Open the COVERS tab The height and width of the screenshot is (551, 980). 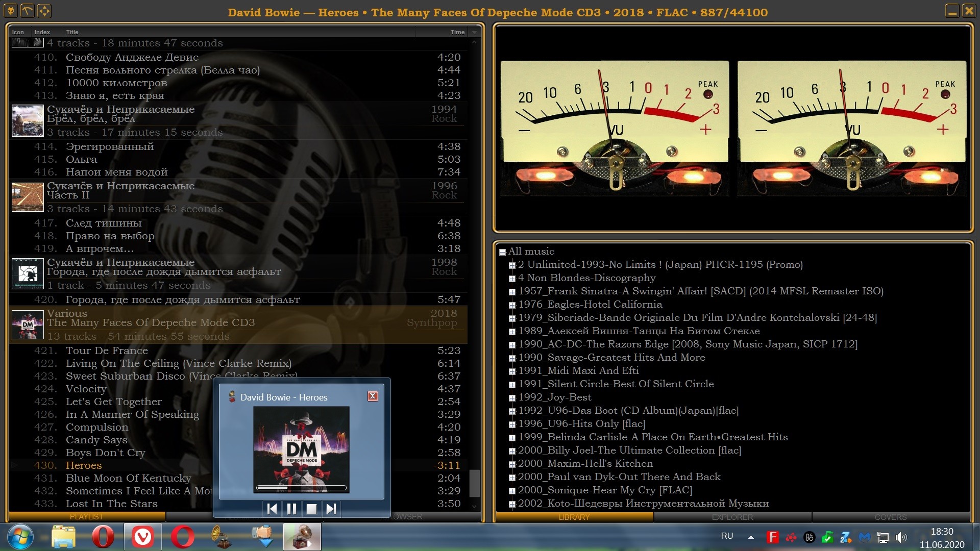click(x=890, y=517)
